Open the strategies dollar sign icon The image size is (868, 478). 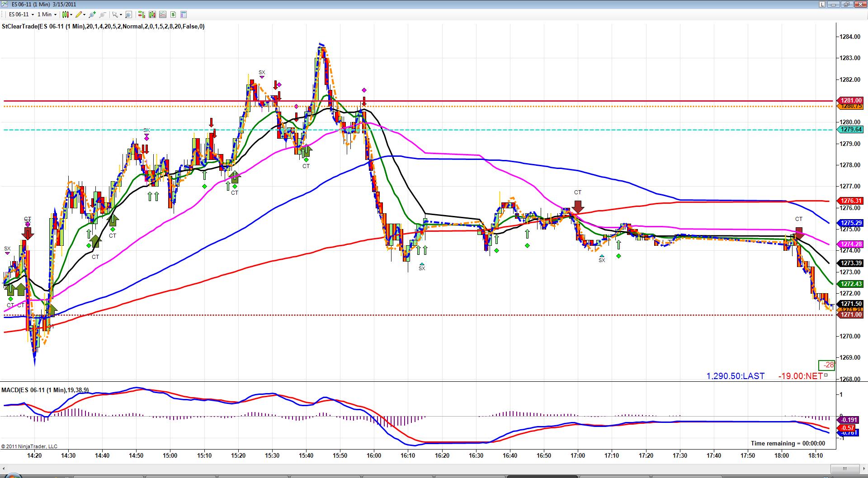tap(173, 14)
